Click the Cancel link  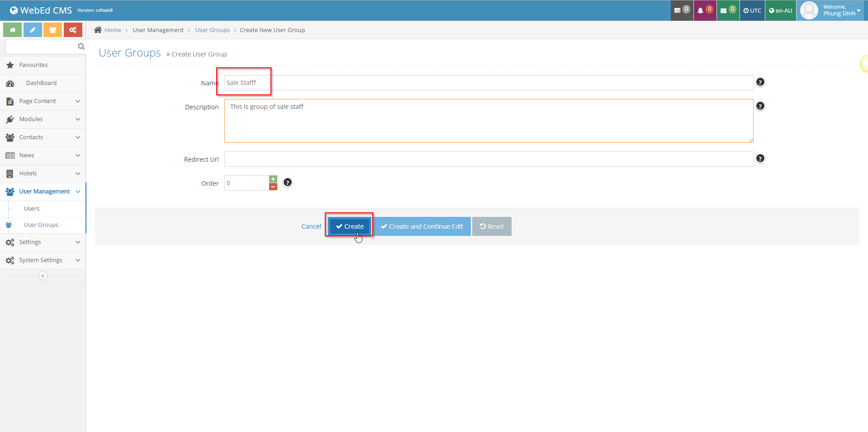pyautogui.click(x=311, y=226)
